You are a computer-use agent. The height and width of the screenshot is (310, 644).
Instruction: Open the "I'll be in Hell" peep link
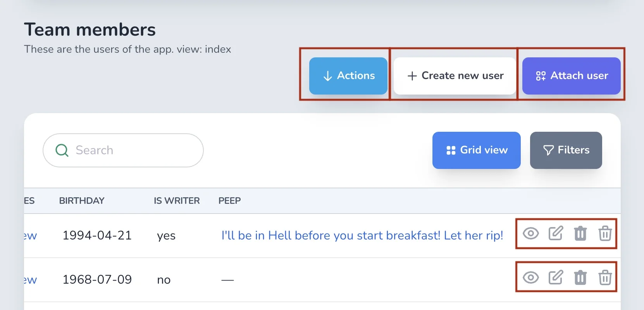tap(362, 235)
